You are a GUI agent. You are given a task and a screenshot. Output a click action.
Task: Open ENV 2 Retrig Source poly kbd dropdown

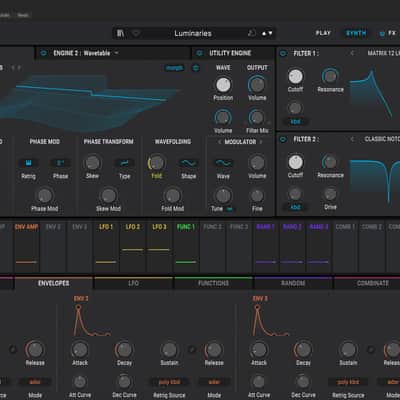tap(169, 382)
